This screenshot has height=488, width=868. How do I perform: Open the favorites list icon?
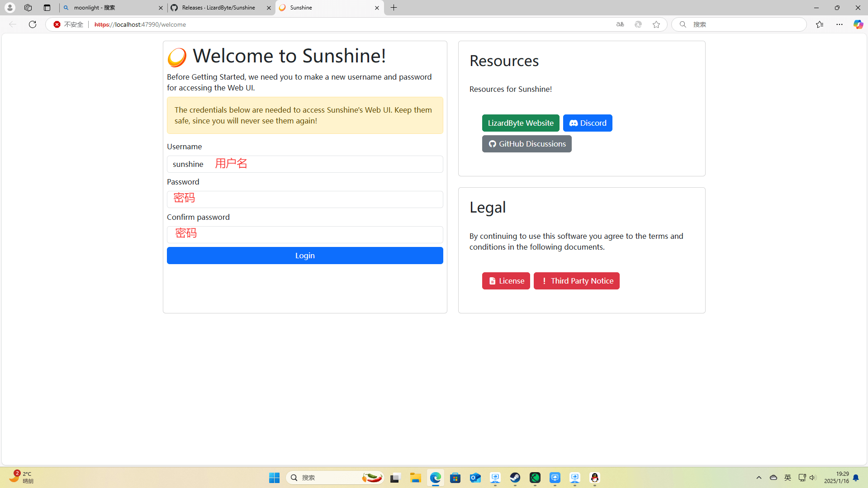pyautogui.click(x=820, y=24)
